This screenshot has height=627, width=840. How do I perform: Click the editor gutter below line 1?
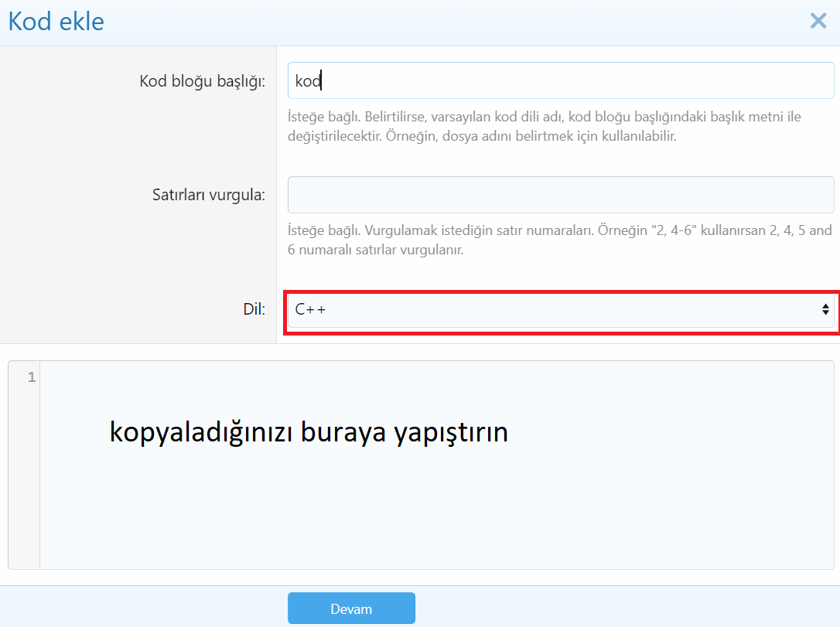[24, 479]
